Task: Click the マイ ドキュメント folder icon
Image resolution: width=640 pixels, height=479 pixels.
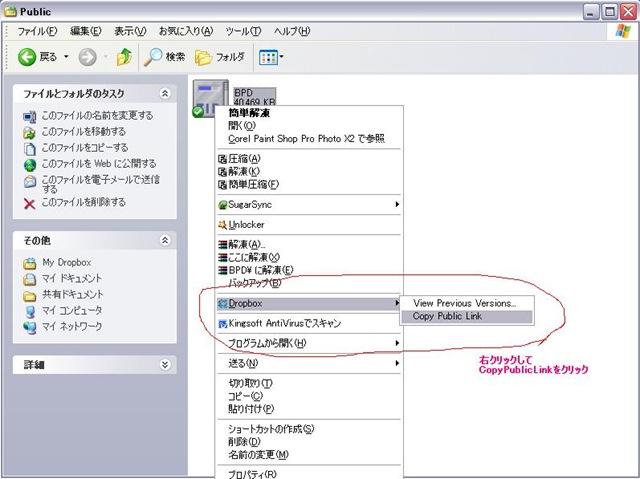Action: (29, 279)
